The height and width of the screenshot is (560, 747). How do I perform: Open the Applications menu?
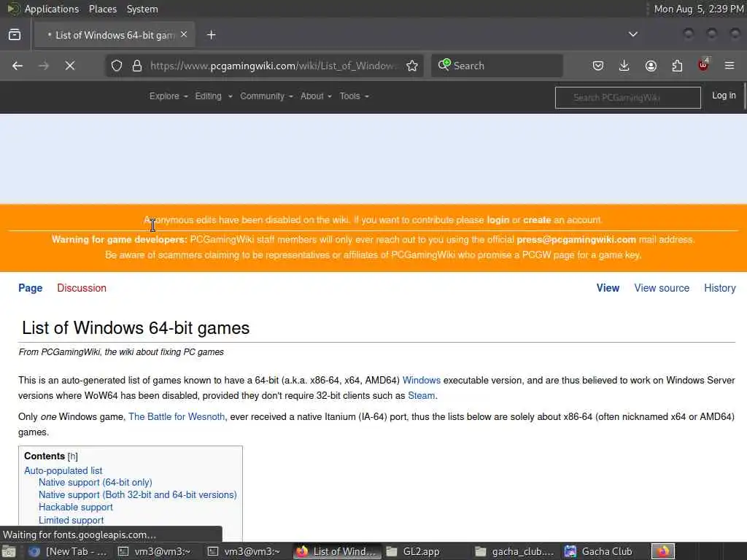(52, 9)
